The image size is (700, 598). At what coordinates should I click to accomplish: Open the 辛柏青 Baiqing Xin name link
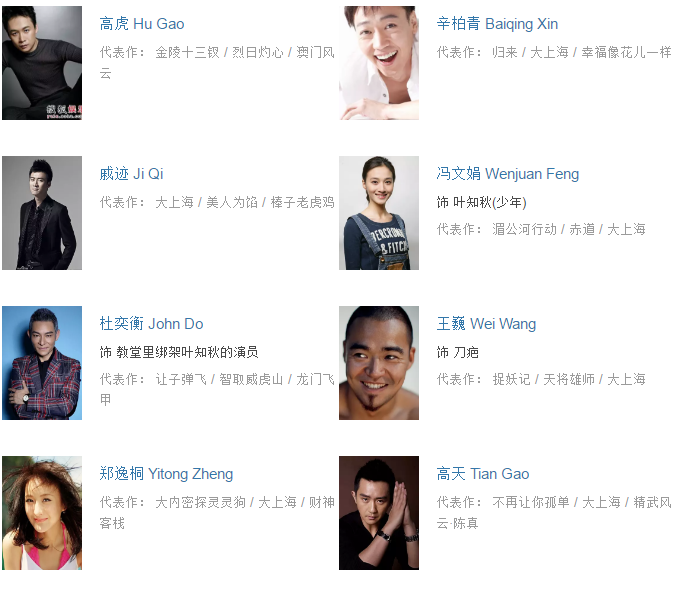click(x=497, y=24)
